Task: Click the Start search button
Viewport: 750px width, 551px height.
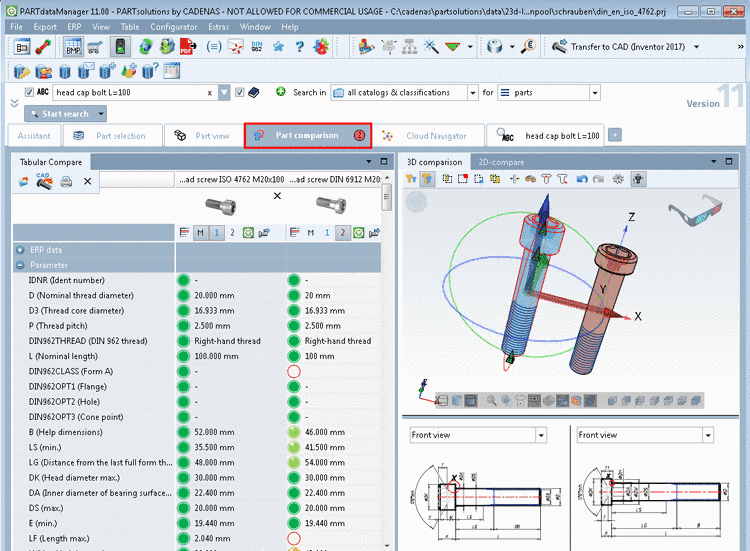Action: pos(58,114)
